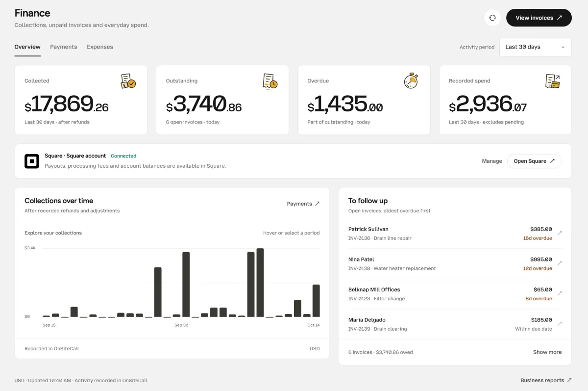Click the Nina Patel name
Viewport: 588px width, 391px height.
click(361, 260)
